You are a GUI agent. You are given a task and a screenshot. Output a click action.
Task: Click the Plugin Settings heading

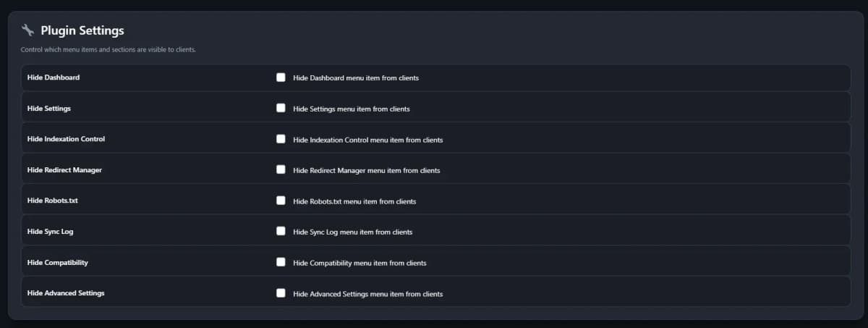(x=82, y=30)
